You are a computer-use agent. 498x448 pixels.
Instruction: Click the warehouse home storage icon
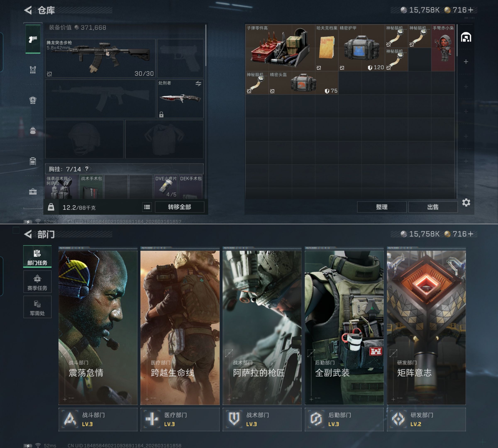[x=466, y=37]
